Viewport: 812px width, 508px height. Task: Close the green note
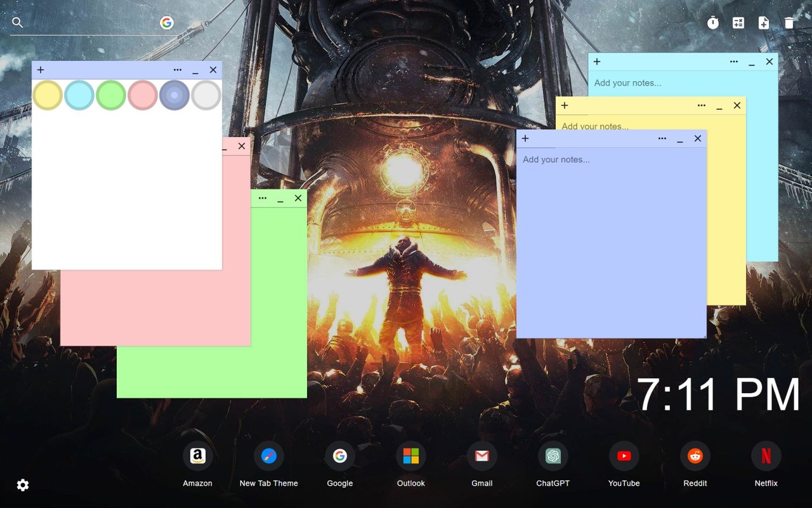(x=298, y=198)
